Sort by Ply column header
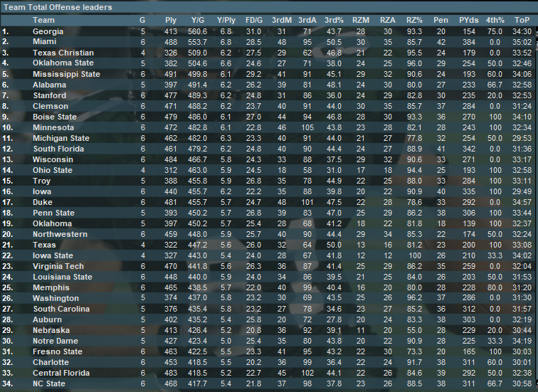538x392 pixels. [x=171, y=20]
